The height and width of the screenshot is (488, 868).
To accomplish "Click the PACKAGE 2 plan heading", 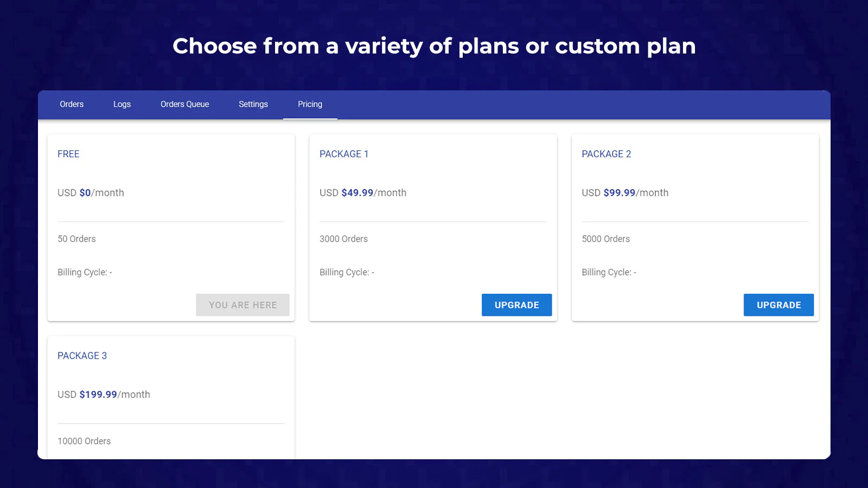I will (606, 154).
